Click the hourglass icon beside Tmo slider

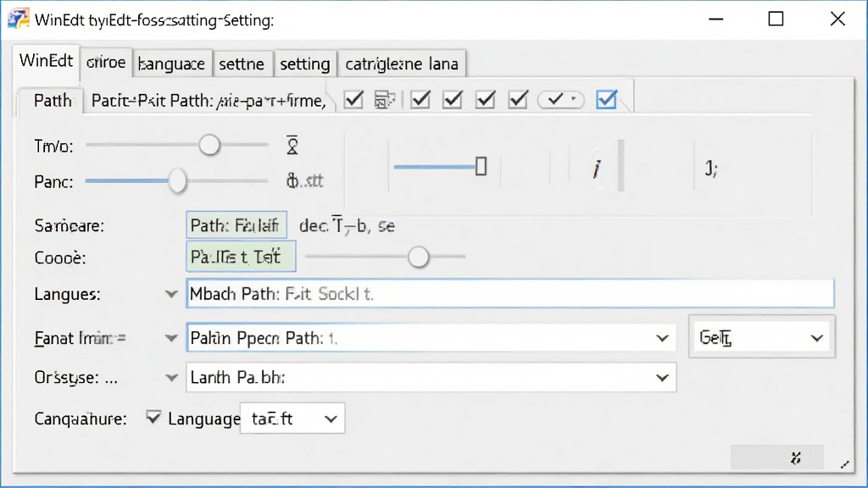[x=292, y=145]
